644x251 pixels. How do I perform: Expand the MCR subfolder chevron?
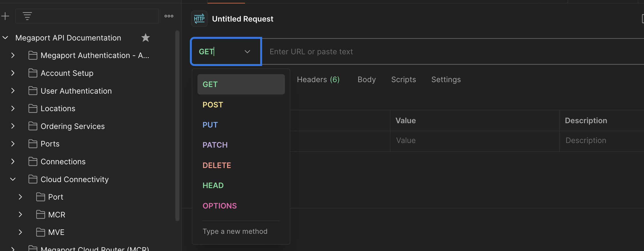20,215
